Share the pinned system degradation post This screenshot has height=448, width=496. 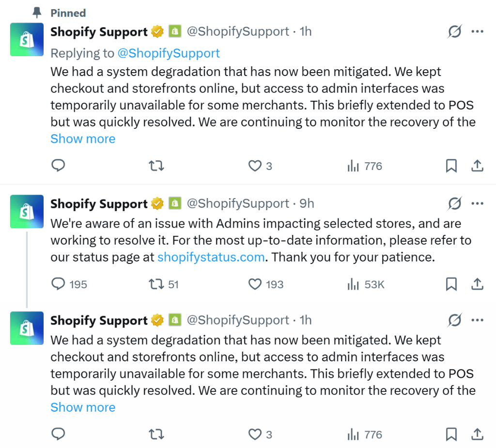pyautogui.click(x=477, y=166)
